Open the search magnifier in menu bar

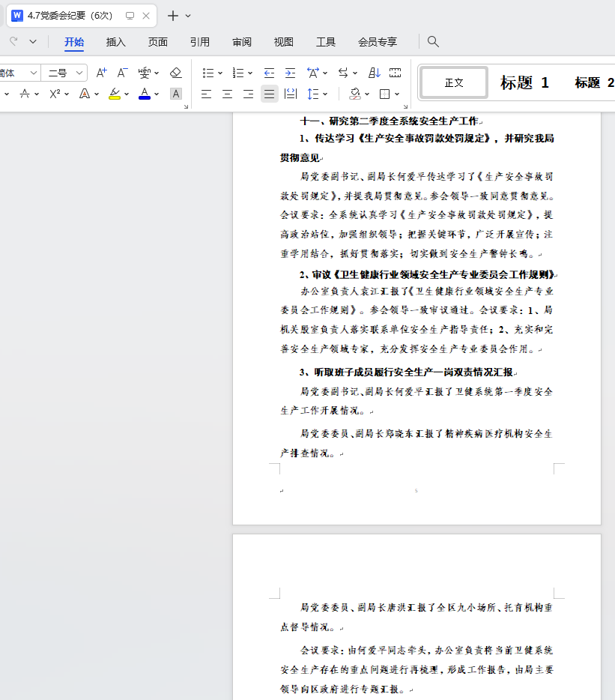[x=433, y=42]
